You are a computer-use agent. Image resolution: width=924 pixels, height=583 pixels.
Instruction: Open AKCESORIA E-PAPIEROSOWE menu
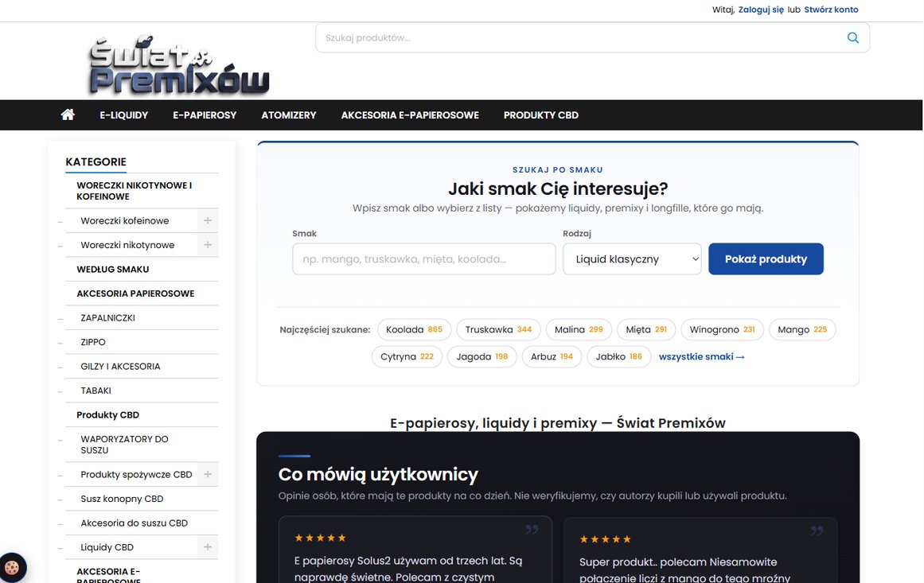point(410,115)
